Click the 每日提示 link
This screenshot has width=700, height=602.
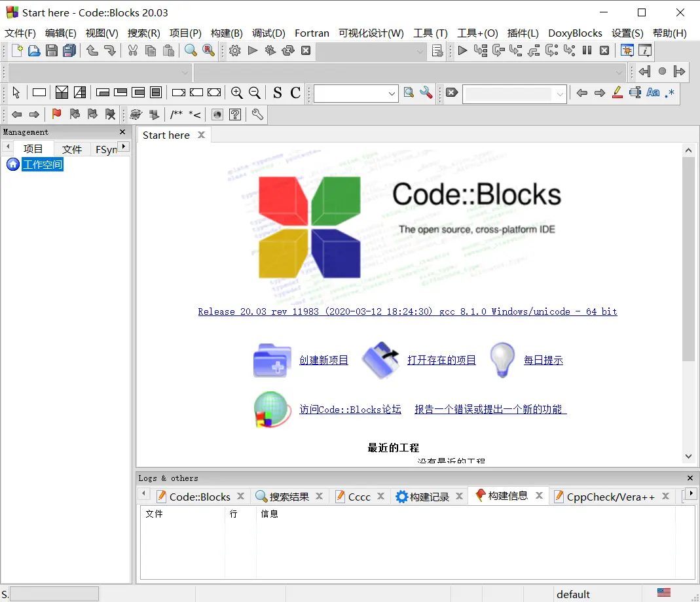(543, 360)
